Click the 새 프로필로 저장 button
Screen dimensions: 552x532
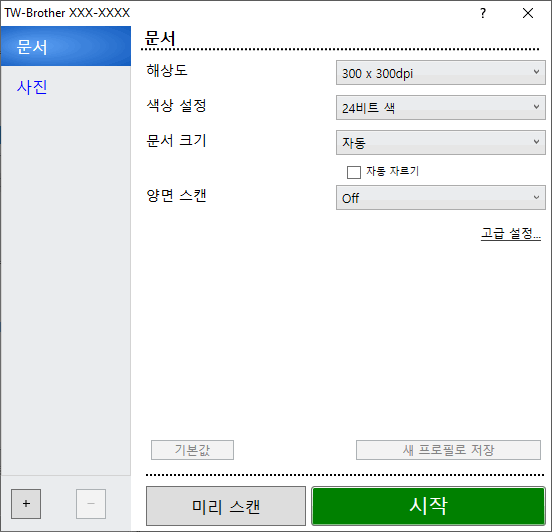point(448,450)
